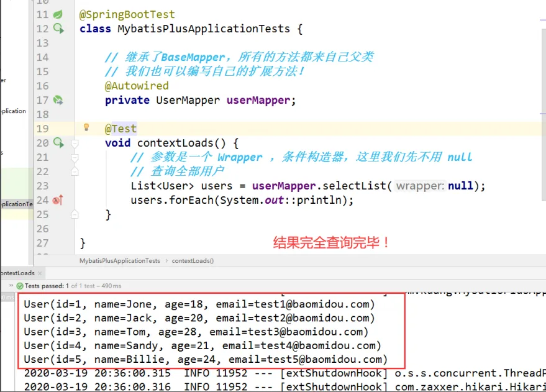
Task: Click the closing fold marker on line 25
Action: [x=75, y=214]
